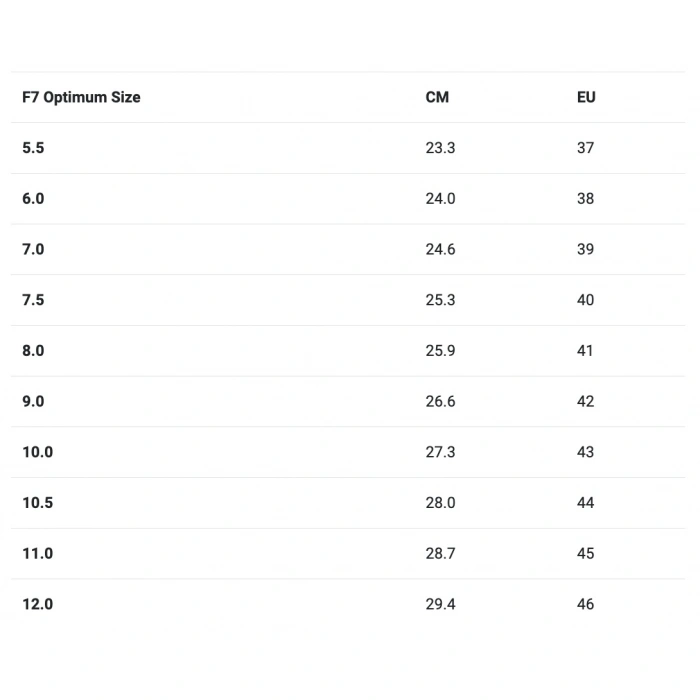The width and height of the screenshot is (700, 700).
Task: Click the size 7.0 row label
Action: click(33, 249)
